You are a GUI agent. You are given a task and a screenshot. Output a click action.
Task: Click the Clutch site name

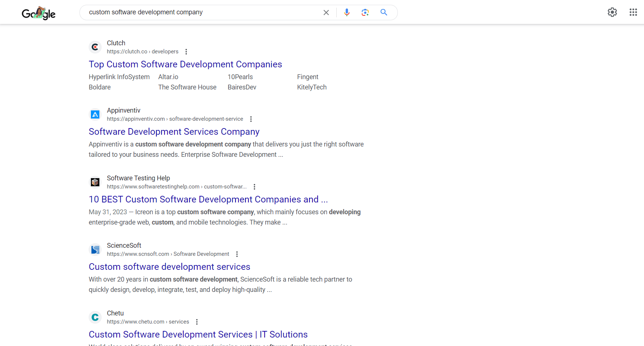tap(116, 43)
